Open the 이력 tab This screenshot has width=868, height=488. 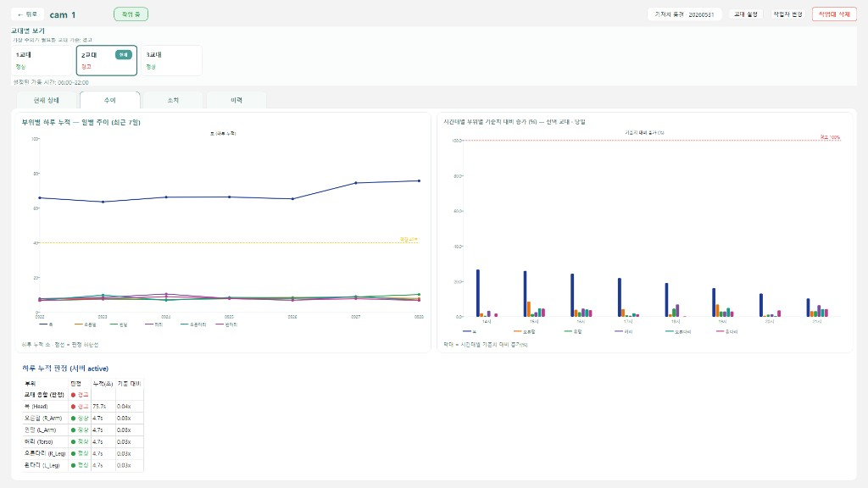tap(236, 100)
